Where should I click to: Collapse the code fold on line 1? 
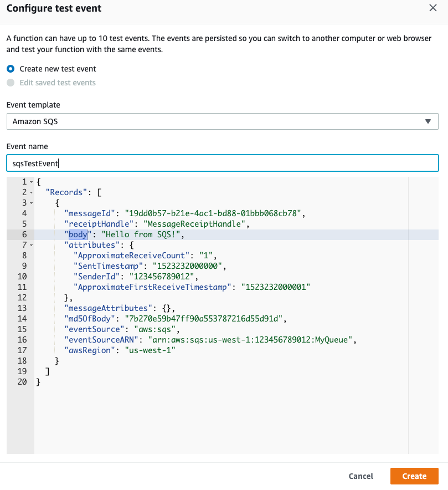(x=31, y=182)
